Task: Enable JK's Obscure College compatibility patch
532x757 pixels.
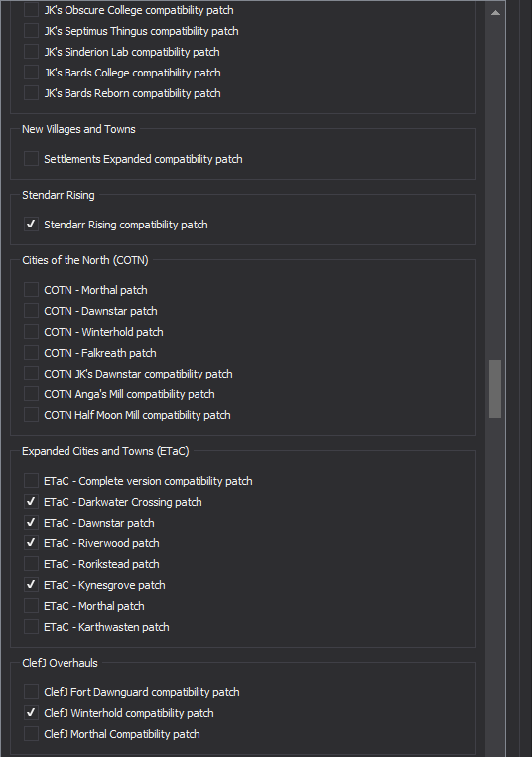Action: [32, 10]
